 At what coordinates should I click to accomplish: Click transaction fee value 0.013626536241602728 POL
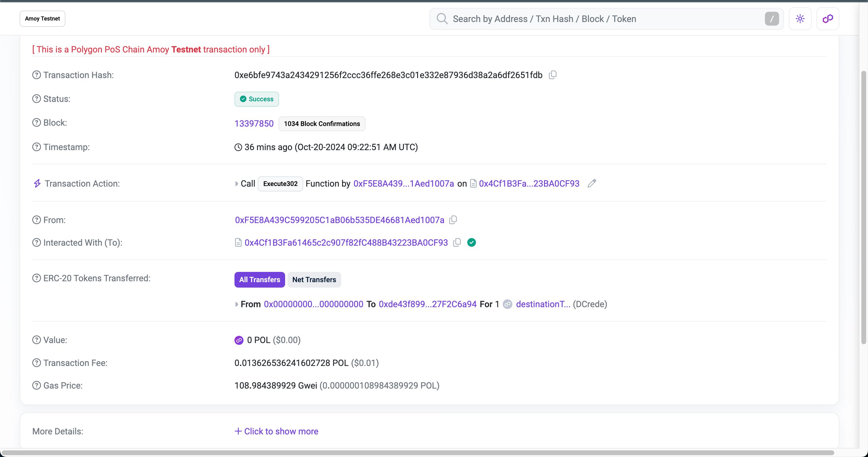click(x=291, y=363)
